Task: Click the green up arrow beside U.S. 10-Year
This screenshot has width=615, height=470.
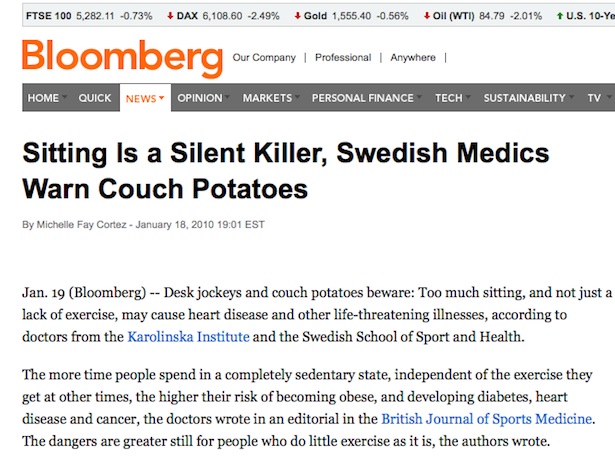Action: click(560, 16)
